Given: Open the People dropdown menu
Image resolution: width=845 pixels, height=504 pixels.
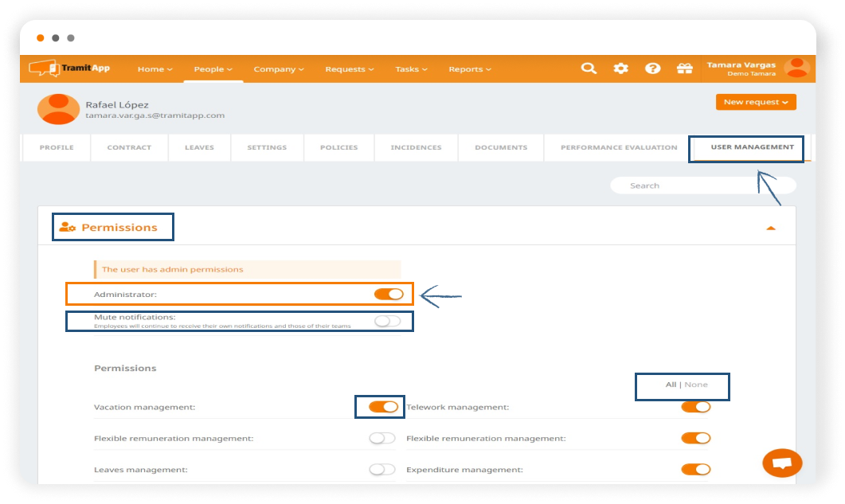Looking at the screenshot, I should 213,69.
